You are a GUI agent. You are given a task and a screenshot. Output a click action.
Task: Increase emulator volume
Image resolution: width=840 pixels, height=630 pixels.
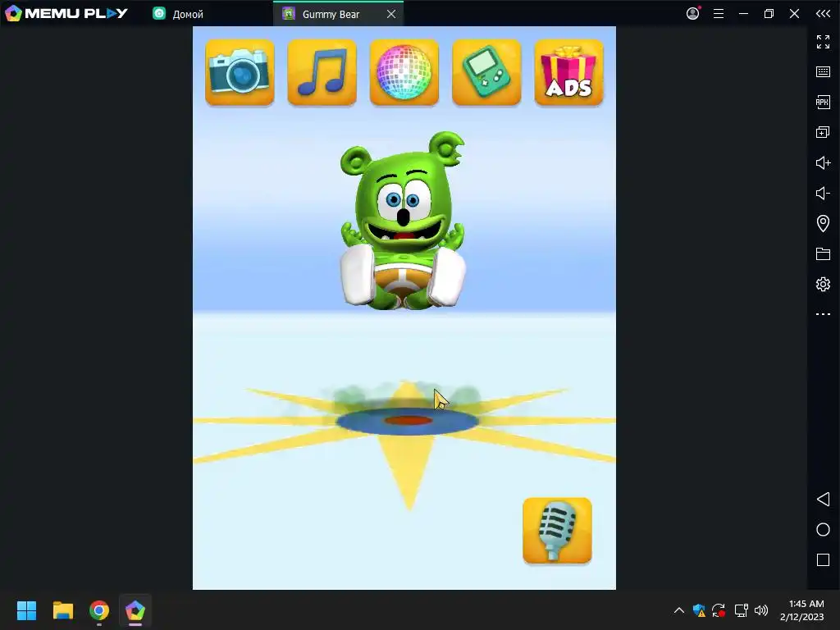(x=823, y=162)
